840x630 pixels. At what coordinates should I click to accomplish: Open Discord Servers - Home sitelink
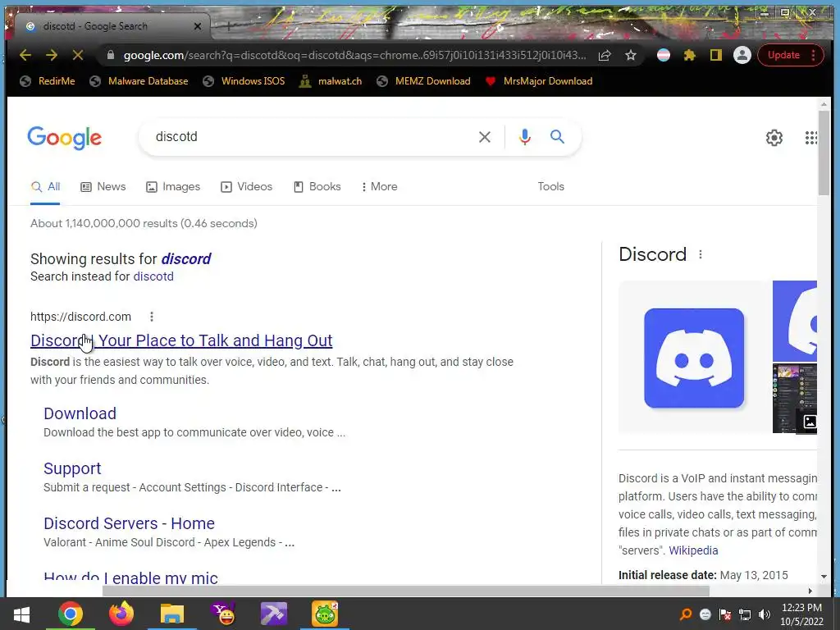pyautogui.click(x=129, y=523)
